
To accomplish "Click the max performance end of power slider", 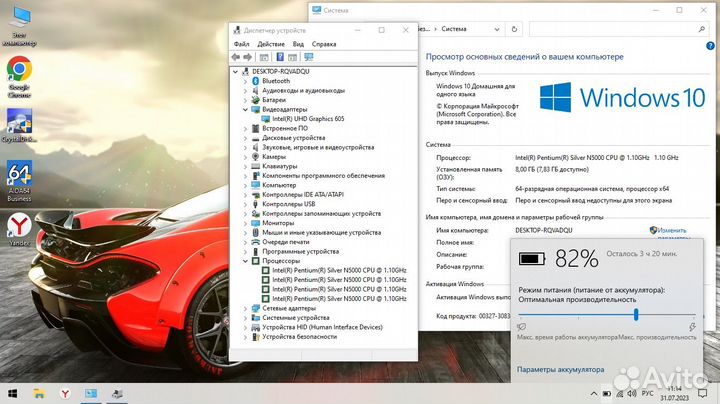I will (692, 327).
